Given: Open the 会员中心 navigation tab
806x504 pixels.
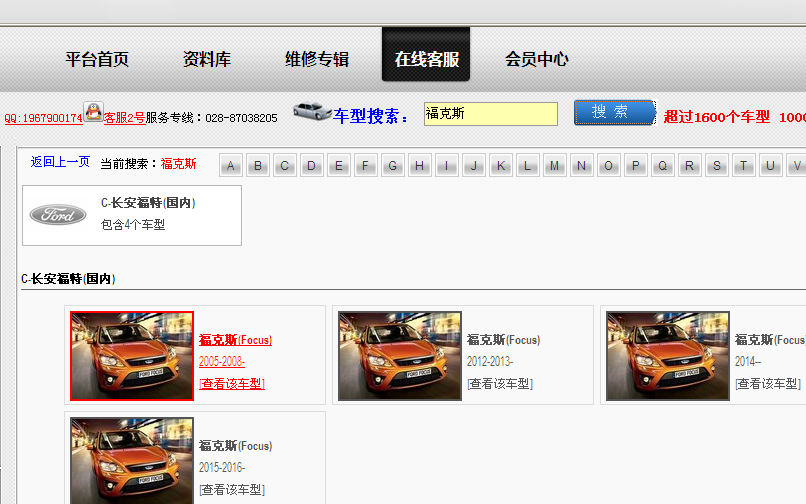Looking at the screenshot, I should tap(536, 59).
